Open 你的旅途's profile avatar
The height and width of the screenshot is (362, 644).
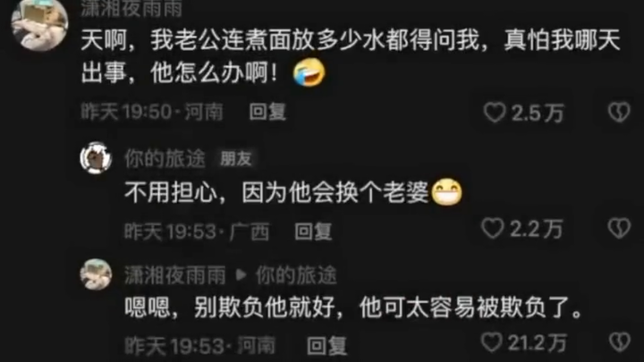pos(96,158)
